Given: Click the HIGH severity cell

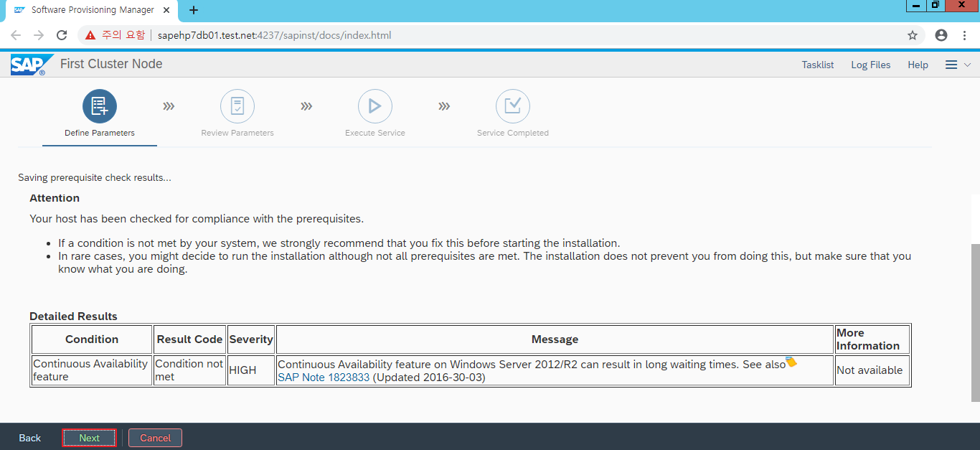Looking at the screenshot, I should 251,370.
